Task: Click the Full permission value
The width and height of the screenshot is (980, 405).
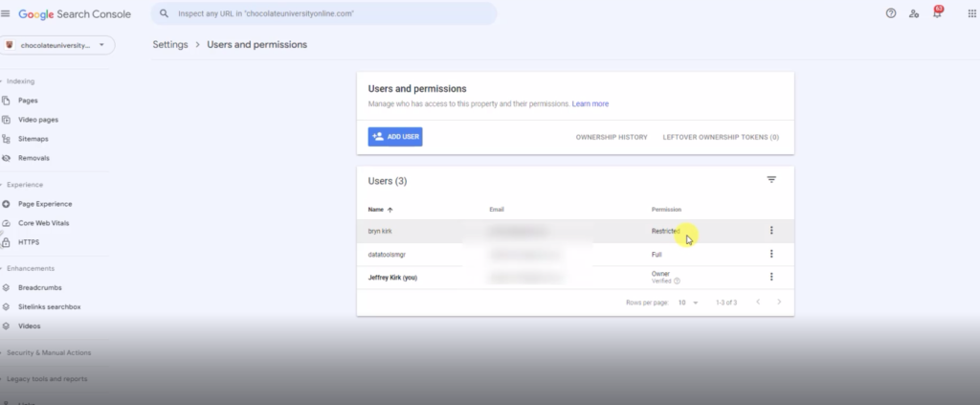Action: tap(657, 255)
